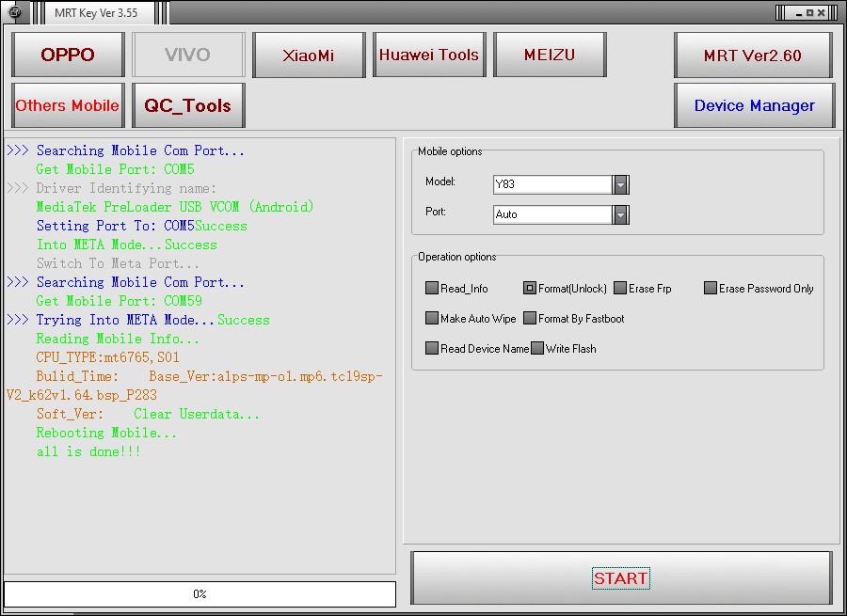
Task: Click the START button
Action: click(x=621, y=578)
